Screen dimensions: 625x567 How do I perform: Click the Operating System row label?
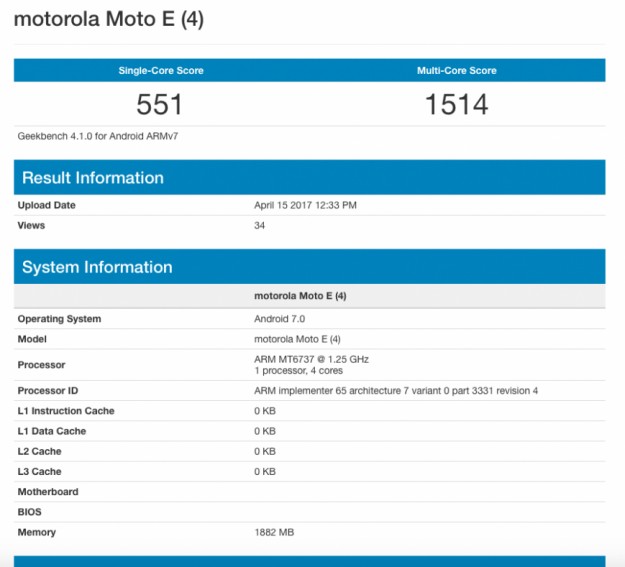[x=59, y=319]
